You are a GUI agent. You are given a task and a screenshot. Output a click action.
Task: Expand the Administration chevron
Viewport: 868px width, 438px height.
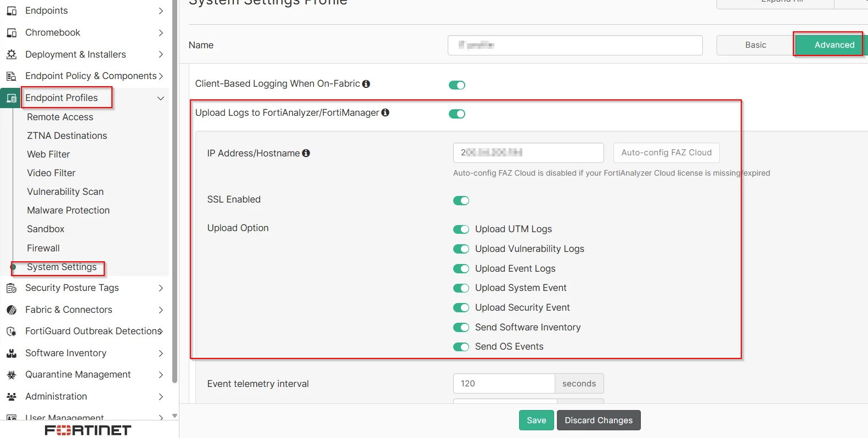[x=161, y=397]
